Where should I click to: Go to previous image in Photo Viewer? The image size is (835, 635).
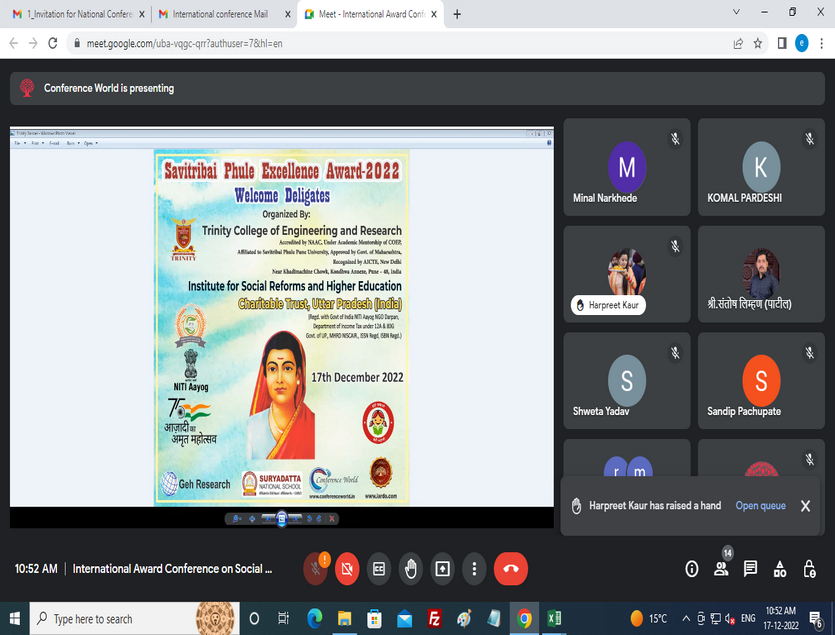tap(268, 519)
